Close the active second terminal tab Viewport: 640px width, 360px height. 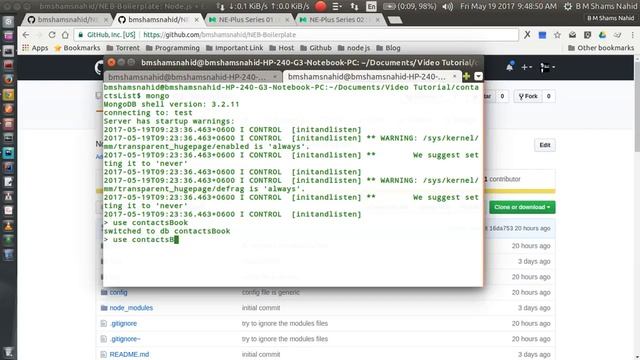point(454,76)
